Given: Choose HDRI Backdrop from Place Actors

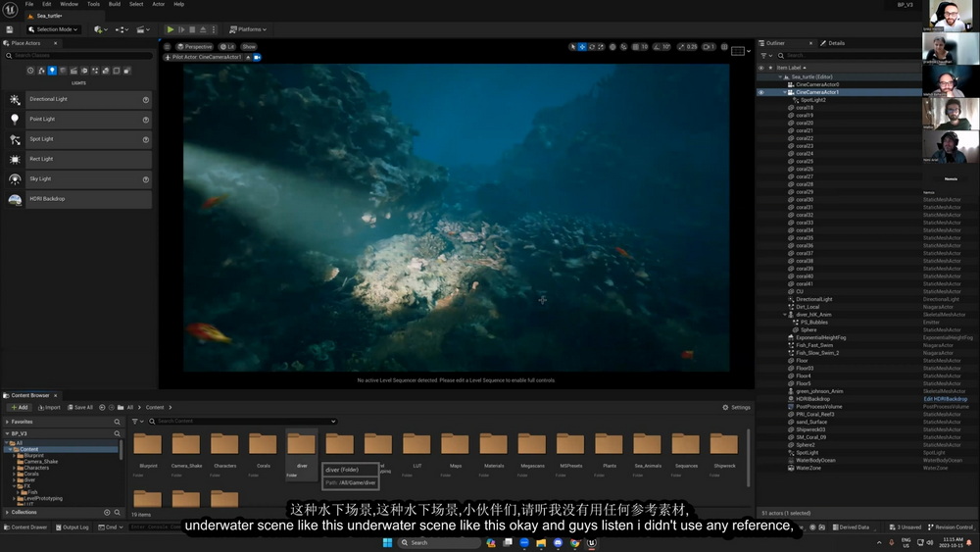Looking at the screenshot, I should tap(78, 199).
